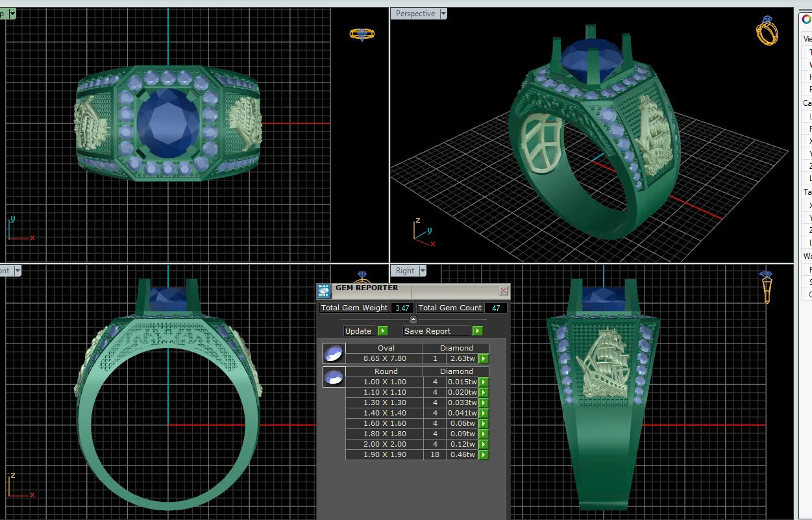Open the Top viewport dropdown arrow
812x520 pixels.
(12, 14)
